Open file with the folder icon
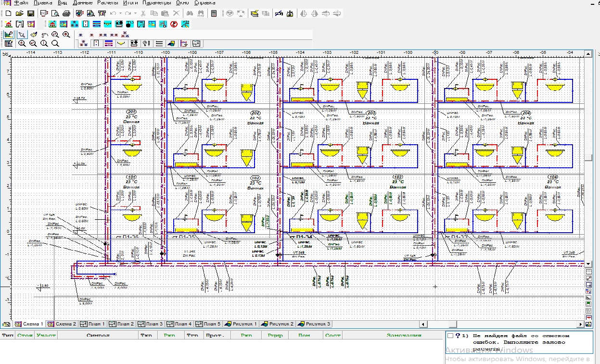The height and width of the screenshot is (364, 600). [20, 13]
